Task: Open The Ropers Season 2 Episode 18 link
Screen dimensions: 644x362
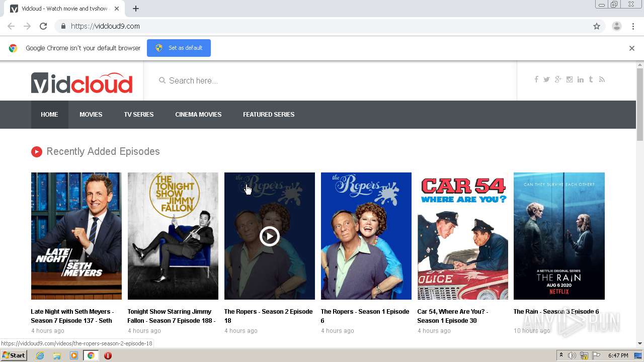Action: click(x=268, y=316)
